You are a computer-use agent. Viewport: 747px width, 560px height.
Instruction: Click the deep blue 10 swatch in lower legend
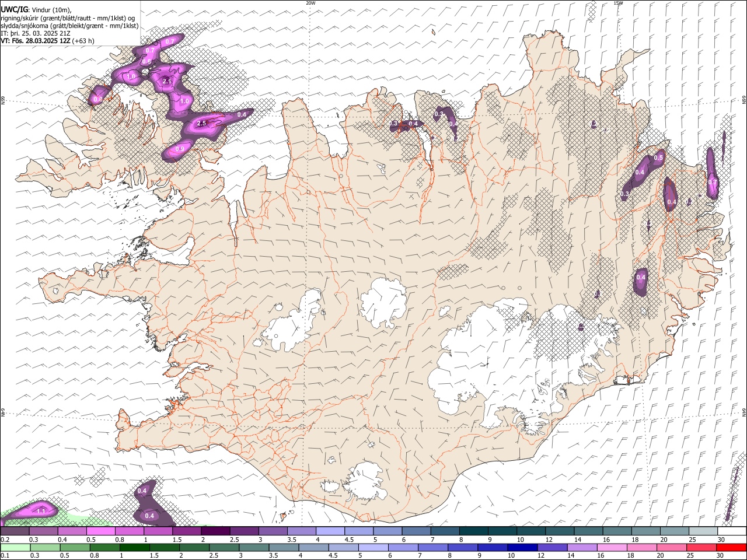click(523, 547)
